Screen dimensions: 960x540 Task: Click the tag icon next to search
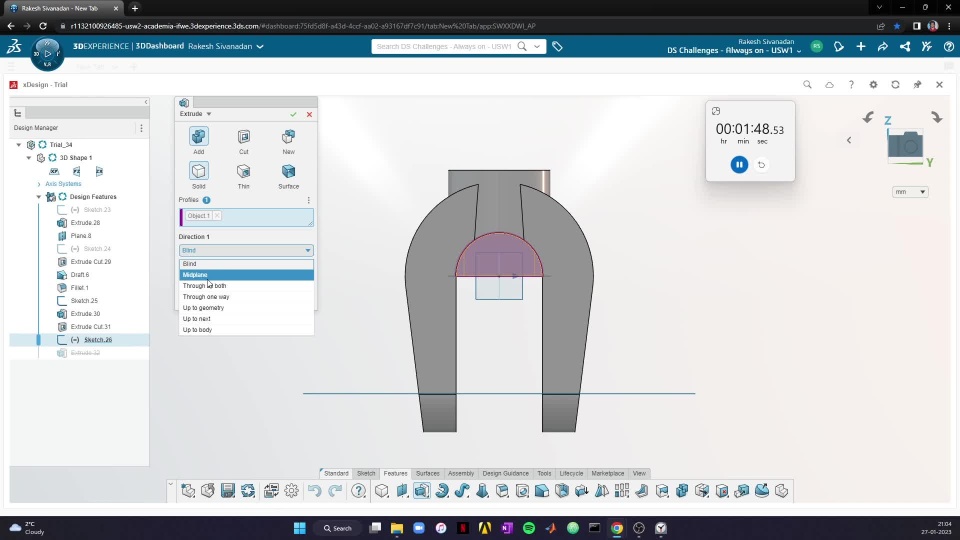[557, 47]
